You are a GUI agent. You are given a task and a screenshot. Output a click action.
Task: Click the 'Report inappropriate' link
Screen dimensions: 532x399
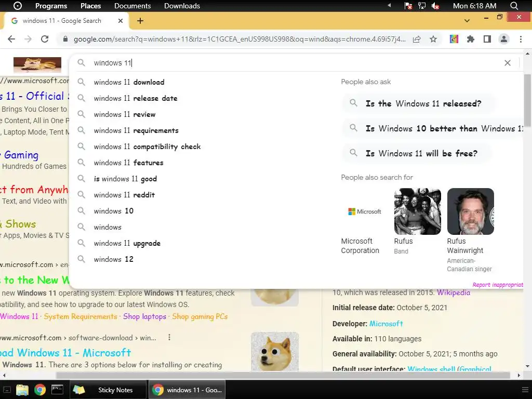pos(498,285)
